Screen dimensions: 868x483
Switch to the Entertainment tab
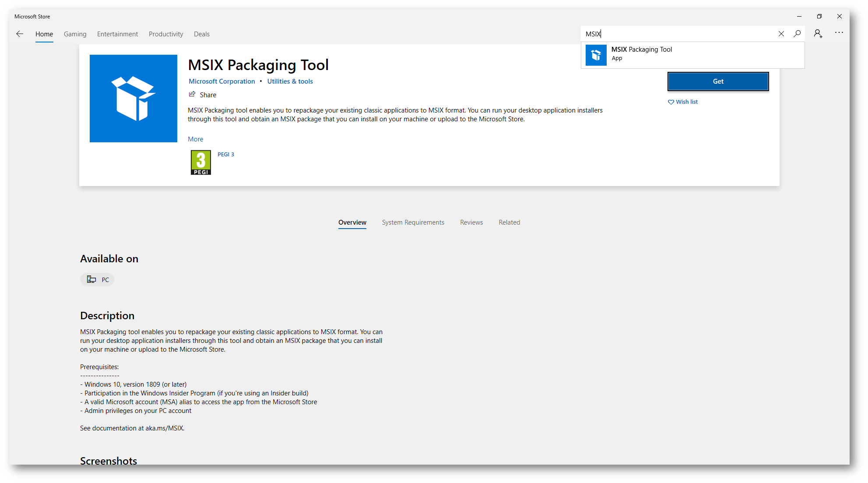[x=117, y=34]
